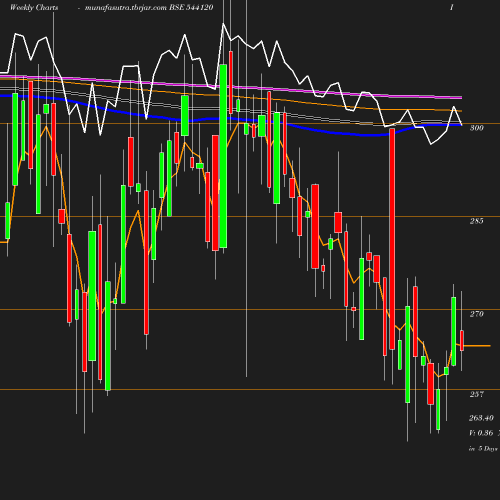The image size is (500, 500).
Task: Click the 300 price axis label
Action: click(476, 128)
